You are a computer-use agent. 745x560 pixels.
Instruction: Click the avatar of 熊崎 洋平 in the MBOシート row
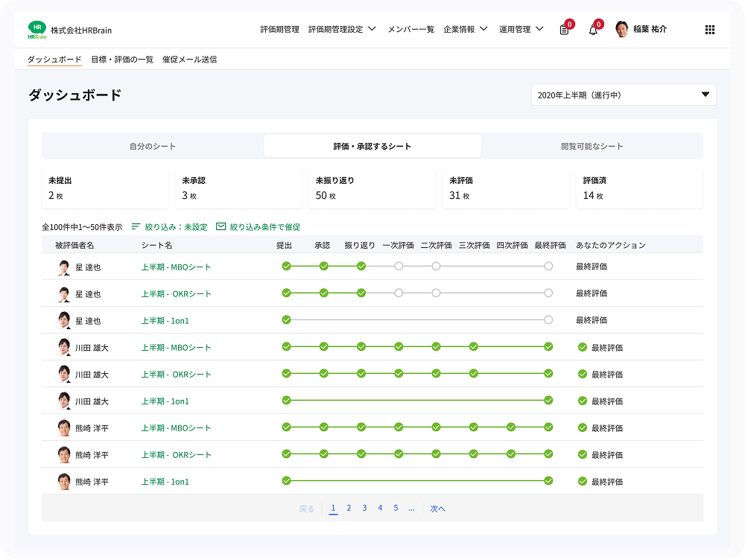pos(64,428)
